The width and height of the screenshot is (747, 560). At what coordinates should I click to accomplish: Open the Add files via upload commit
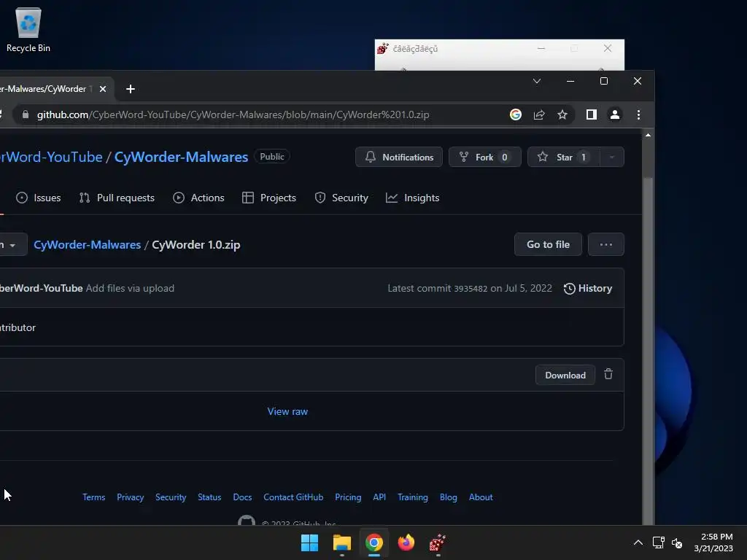[x=130, y=288]
